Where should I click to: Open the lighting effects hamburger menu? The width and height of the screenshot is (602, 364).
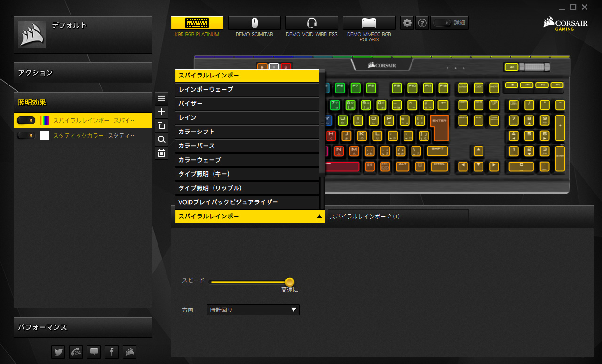tap(162, 98)
